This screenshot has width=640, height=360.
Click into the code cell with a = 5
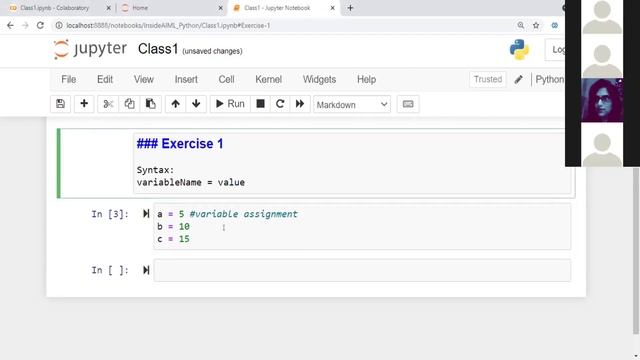point(362,227)
